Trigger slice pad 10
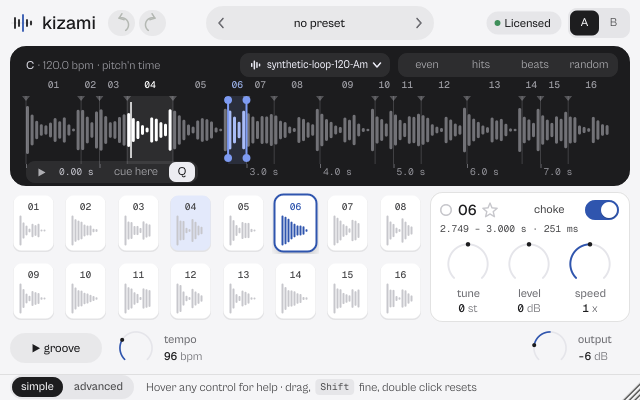Viewport: 640px width, 400px height. tap(85, 291)
